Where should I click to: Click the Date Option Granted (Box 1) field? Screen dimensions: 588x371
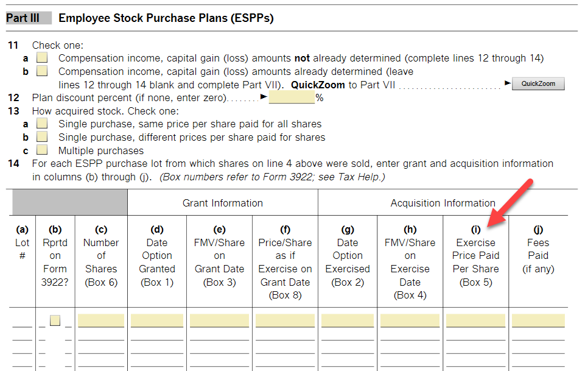click(157, 320)
